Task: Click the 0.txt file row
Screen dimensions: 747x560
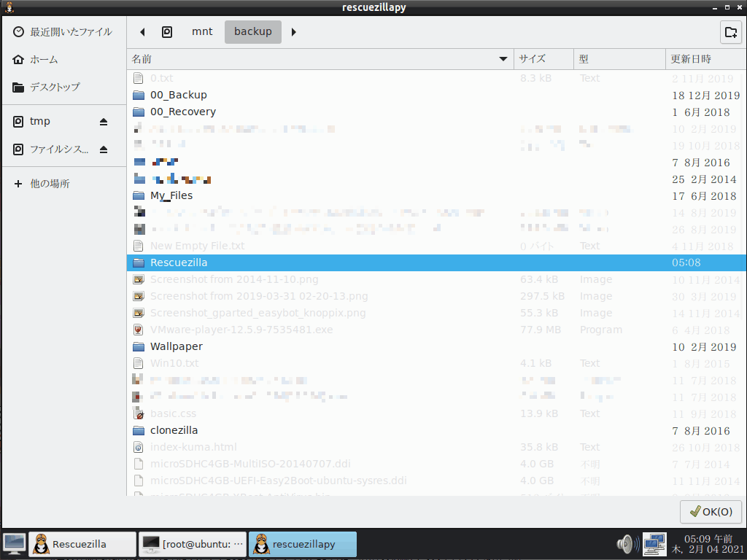Action: tap(436, 78)
